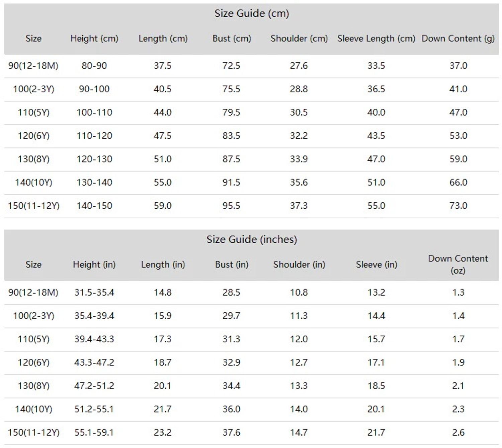Click the Down Content (oz) header
Screen dimensions: 502x448
pyautogui.click(x=458, y=264)
